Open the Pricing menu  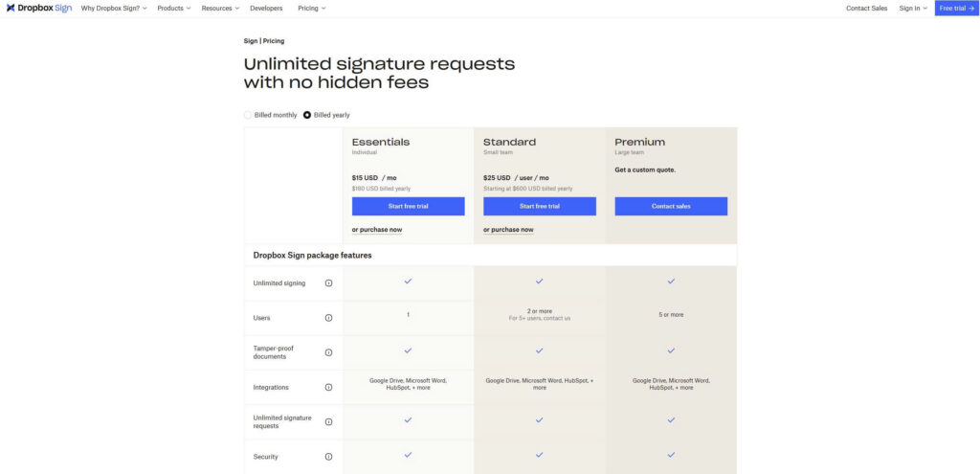311,8
